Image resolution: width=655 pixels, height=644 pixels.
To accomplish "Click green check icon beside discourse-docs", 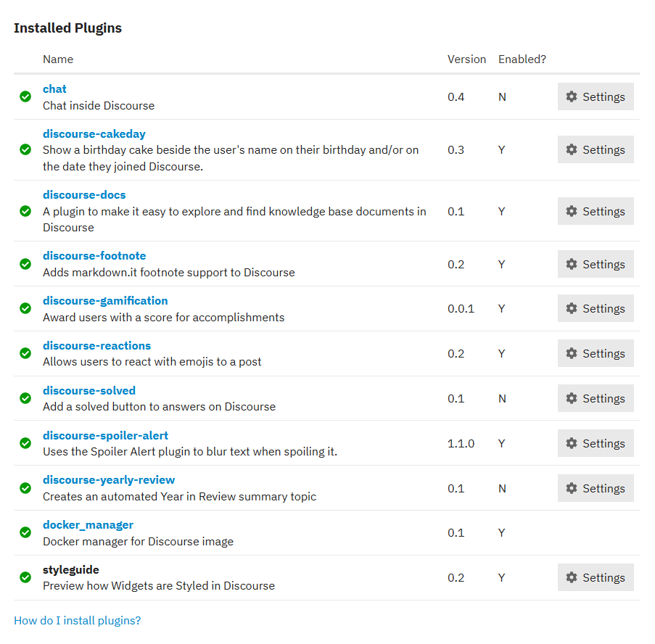I will click(25, 211).
